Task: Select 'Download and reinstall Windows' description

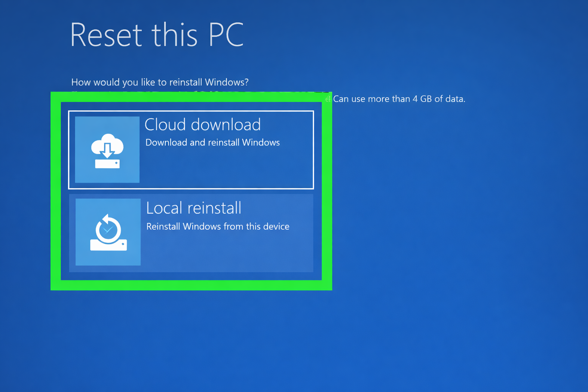Action: point(212,142)
